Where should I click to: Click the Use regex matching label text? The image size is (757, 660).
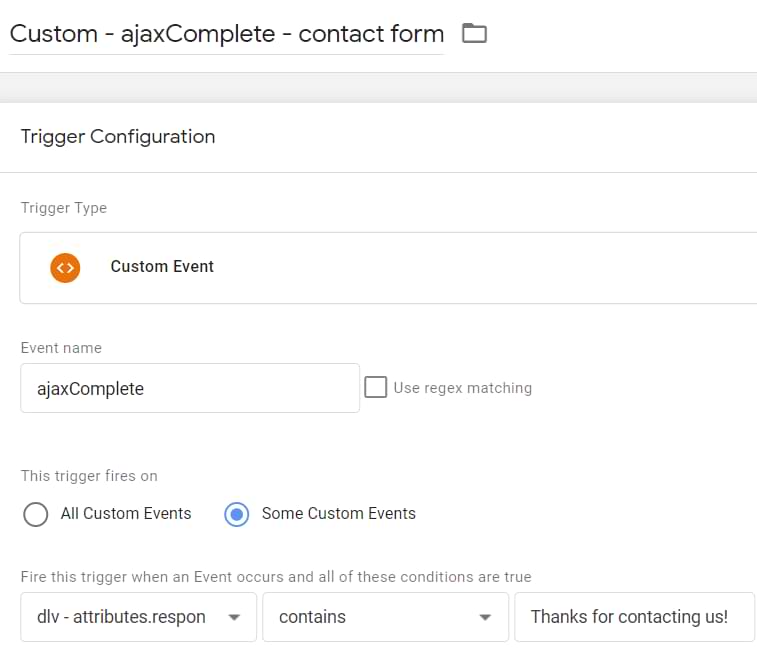click(463, 388)
